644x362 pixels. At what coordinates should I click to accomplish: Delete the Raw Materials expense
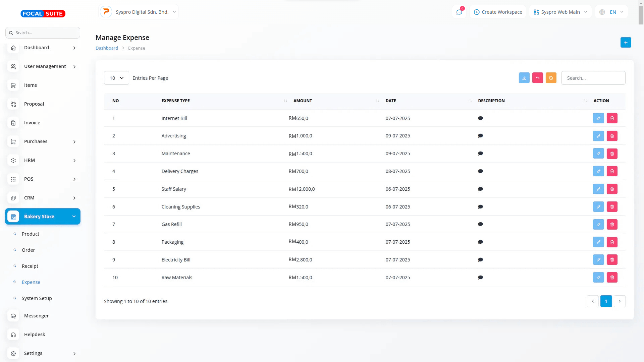click(x=612, y=278)
